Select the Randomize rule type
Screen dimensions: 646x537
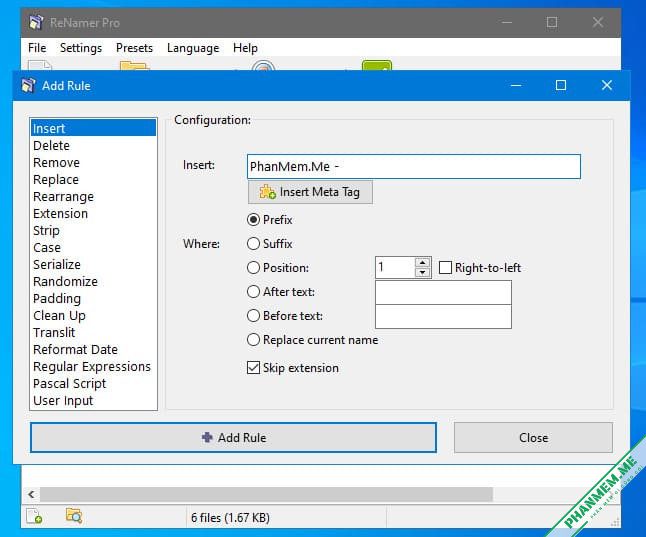93,281
